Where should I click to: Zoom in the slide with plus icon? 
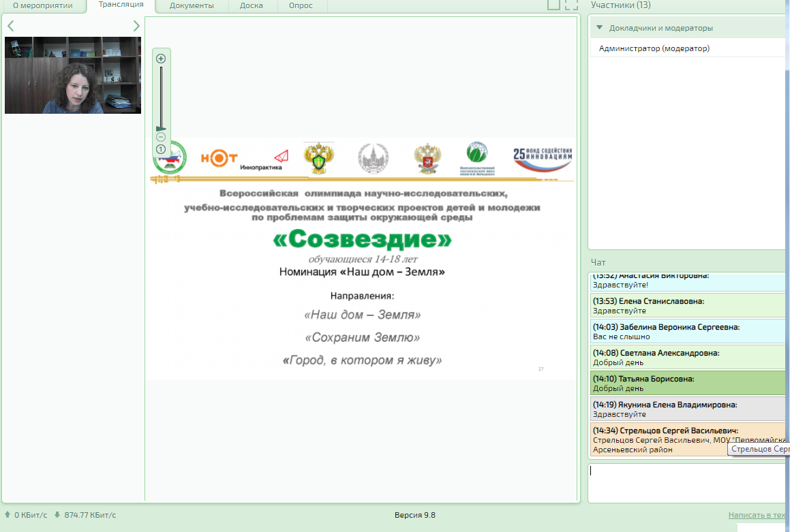click(x=161, y=59)
